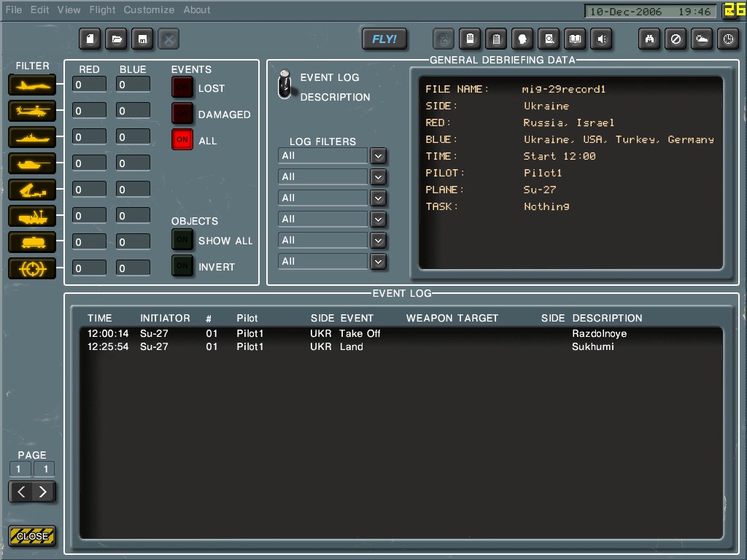Open the first log filter dropdown
Viewport: 747px width, 560px height.
click(379, 156)
